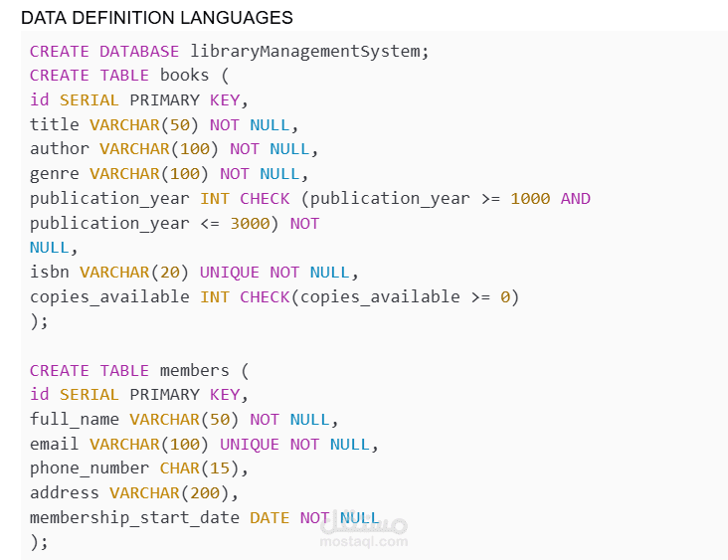Click the full_name column name

click(75, 420)
